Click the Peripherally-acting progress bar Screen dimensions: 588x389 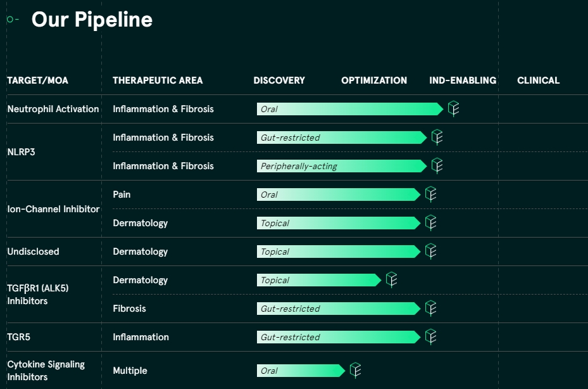342,166
